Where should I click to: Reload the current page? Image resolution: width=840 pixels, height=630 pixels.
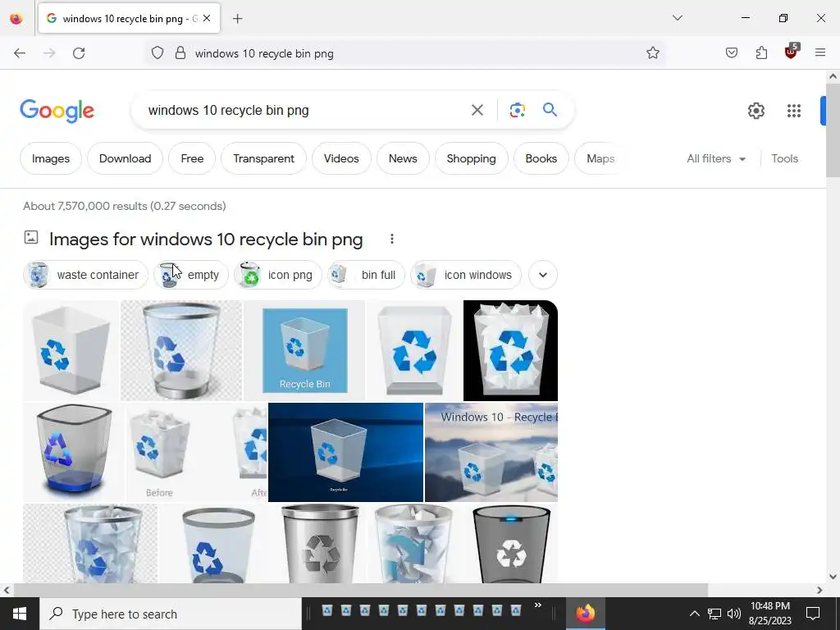79,53
